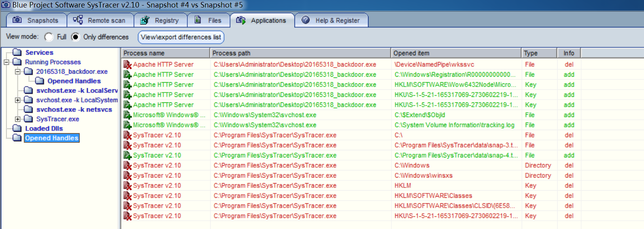The image size is (644, 229).
Task: Click added icon on HKLM\SOFTWARE\Wow6432Node row
Action: pos(127,85)
